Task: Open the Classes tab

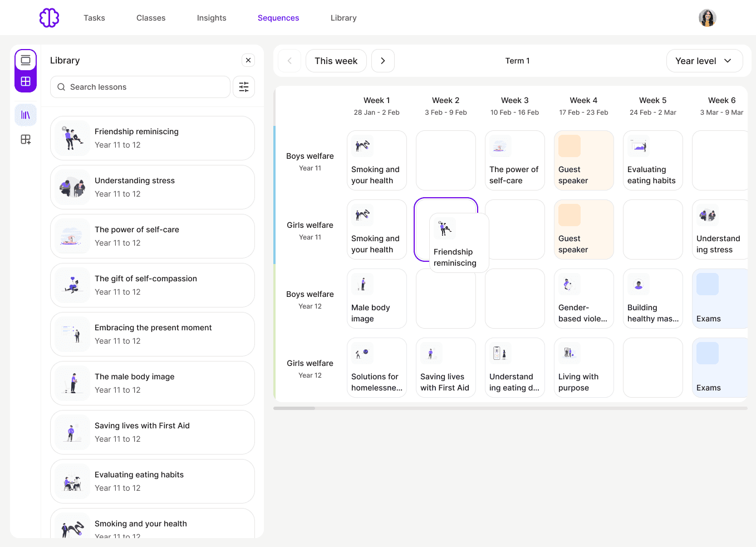Action: click(x=151, y=18)
